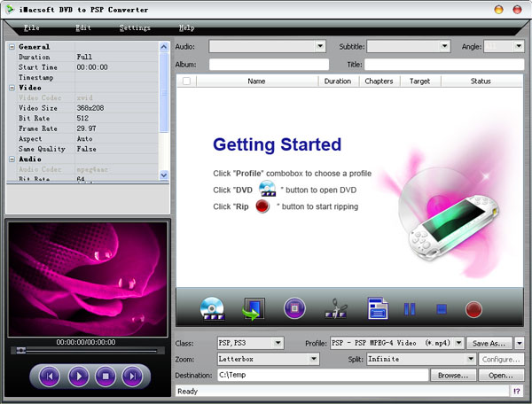This screenshot has width=532, height=404.
Task: Click the purple snapshot toolbar button
Action: coord(294,308)
